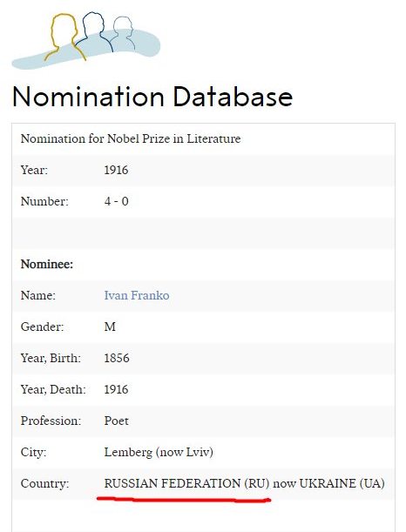Viewport: 406px width, 532px height.
Task: Click the Name field label
Action: point(38,295)
